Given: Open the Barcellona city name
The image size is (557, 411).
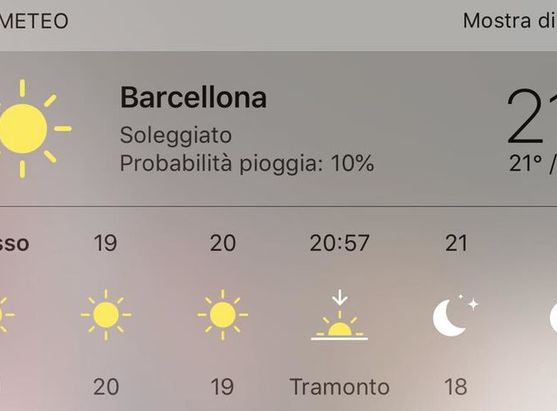Looking at the screenshot, I should click(194, 97).
